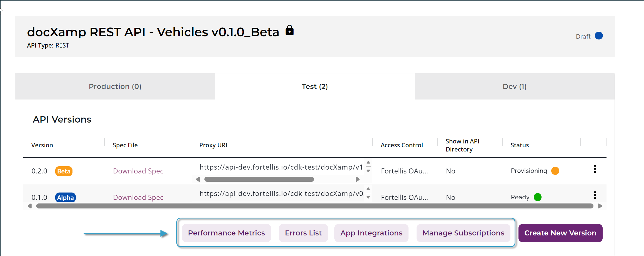Click the horizontal scrollbar under the Proxy URL

[259, 179]
